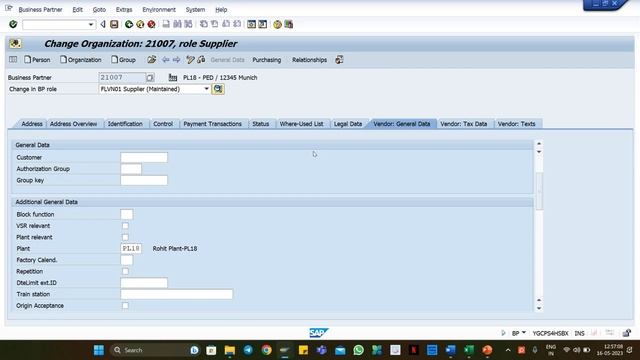Screen dimensions: 640x360
Task: Open Google Chrome from the taskbar
Action: 267,350
